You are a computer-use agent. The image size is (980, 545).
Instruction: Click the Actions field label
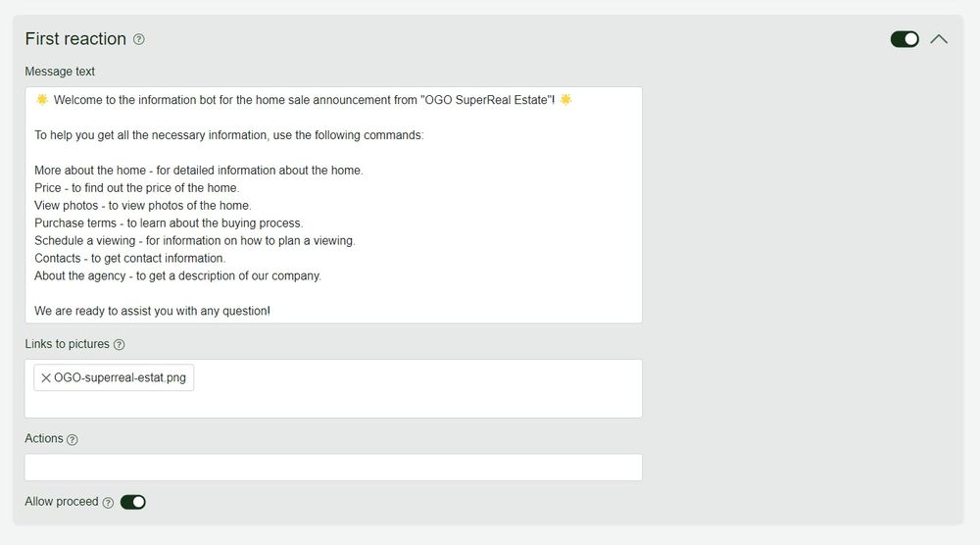pos(44,438)
